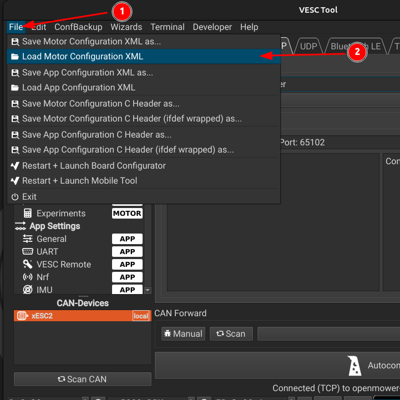Click the APP badge beside UART

[127, 252]
